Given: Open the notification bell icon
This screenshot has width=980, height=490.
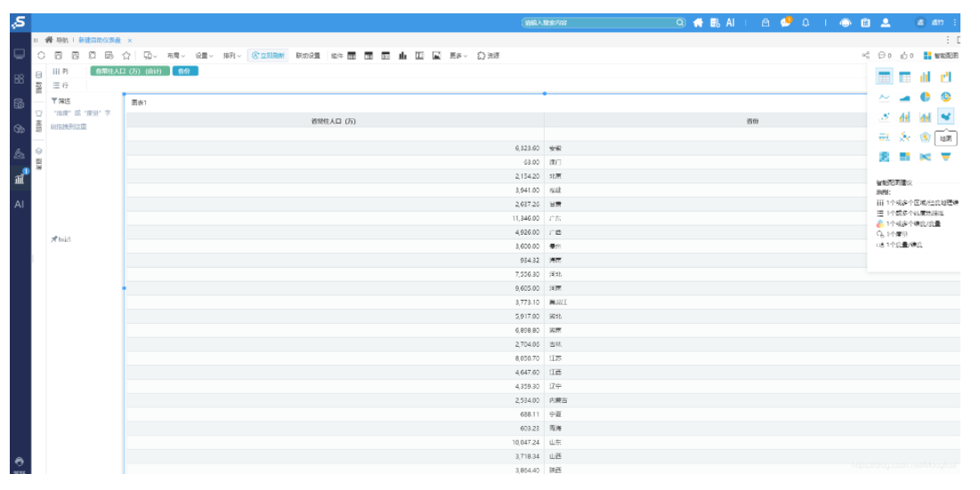Looking at the screenshot, I should point(806,22).
